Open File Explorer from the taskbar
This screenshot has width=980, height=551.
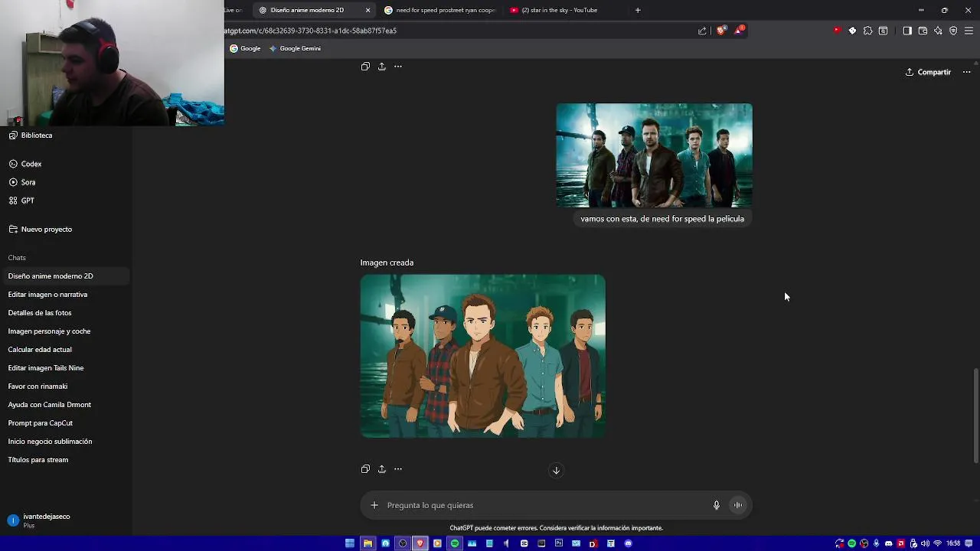367,543
